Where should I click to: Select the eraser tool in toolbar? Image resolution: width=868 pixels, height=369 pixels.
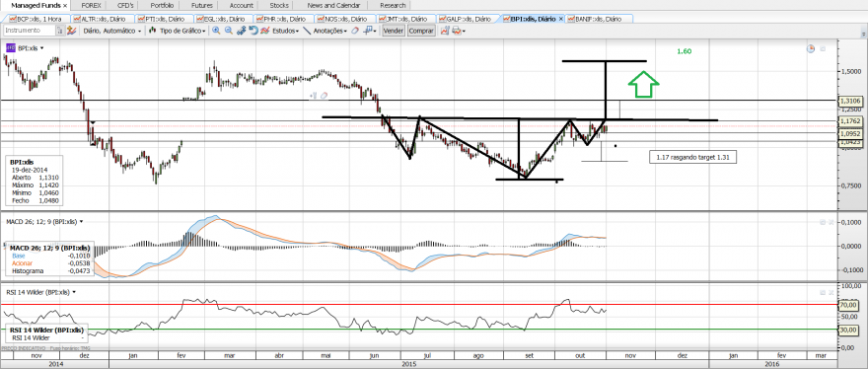356,31
